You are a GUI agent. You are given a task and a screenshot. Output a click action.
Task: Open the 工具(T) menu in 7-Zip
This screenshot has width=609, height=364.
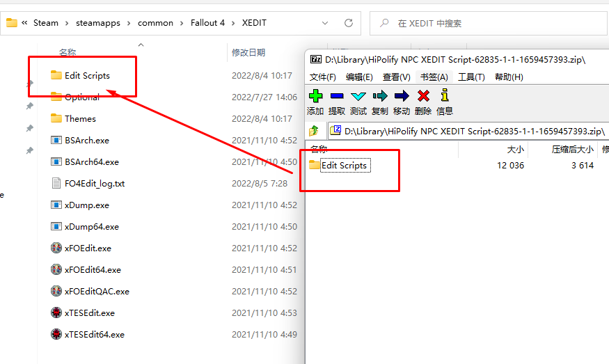pyautogui.click(x=471, y=77)
